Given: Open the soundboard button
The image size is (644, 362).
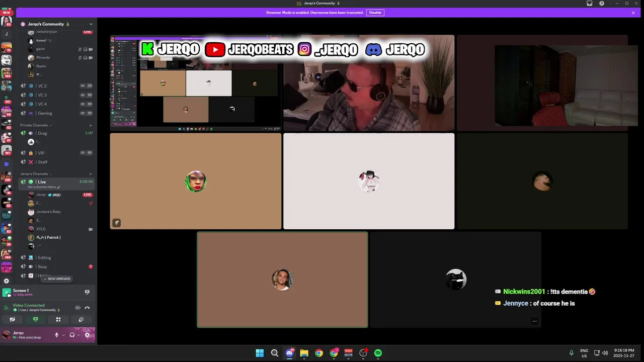Looking at the screenshot, I should [x=81, y=319].
